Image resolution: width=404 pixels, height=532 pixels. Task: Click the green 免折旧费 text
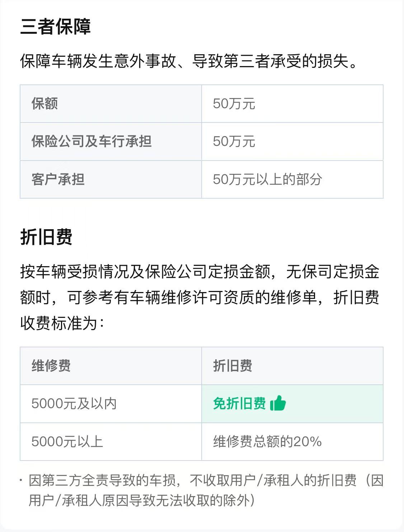239,404
